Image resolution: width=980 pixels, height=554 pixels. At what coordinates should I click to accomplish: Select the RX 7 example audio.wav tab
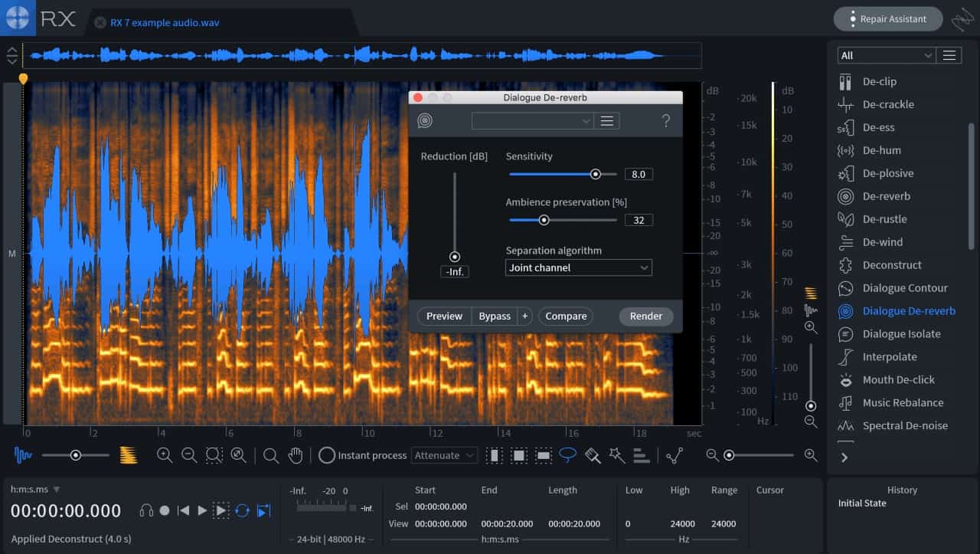click(165, 22)
